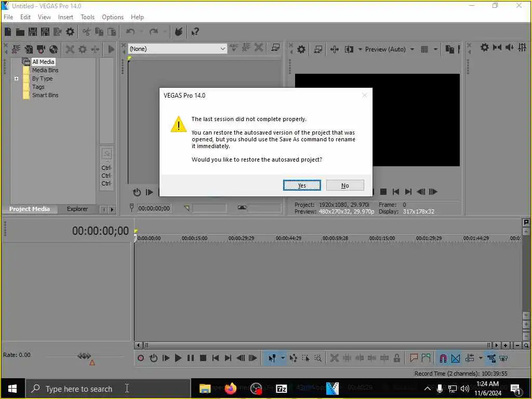Viewport: 532px width, 399px height.
Task: Click Go to End in timeline transport
Action: pos(228,358)
